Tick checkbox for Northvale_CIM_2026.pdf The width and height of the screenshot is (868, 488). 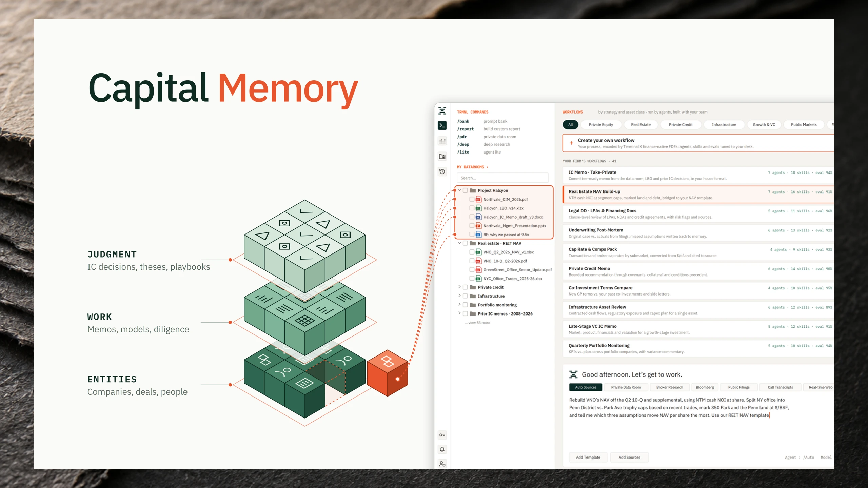(x=472, y=199)
